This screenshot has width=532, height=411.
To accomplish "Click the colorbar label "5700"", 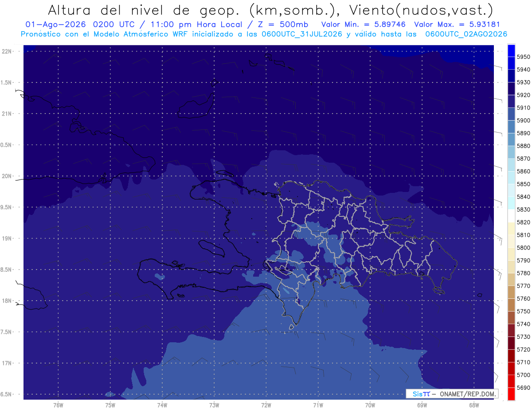I will 523,375.
